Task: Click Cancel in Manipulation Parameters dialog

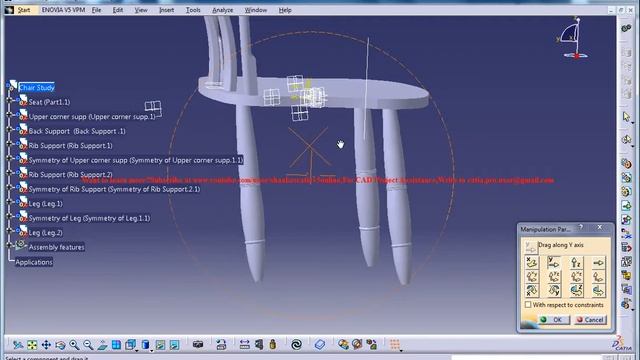Action: tap(590, 320)
